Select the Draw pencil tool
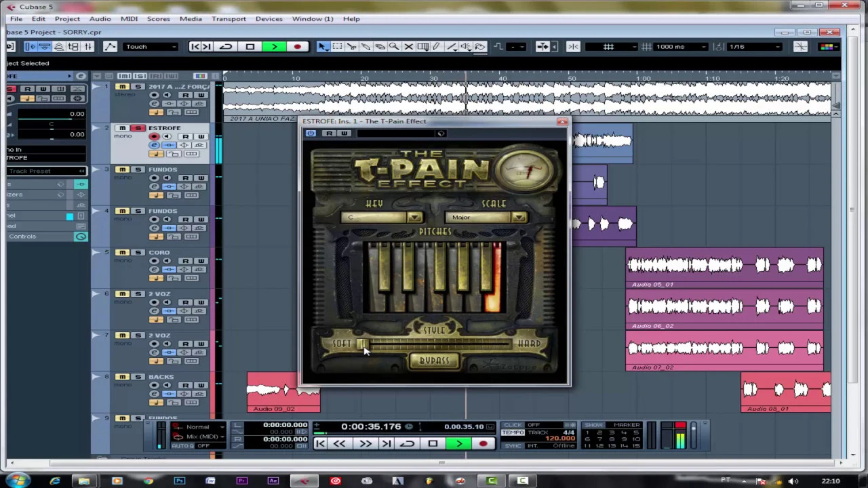The width and height of the screenshot is (868, 488). coord(437,47)
